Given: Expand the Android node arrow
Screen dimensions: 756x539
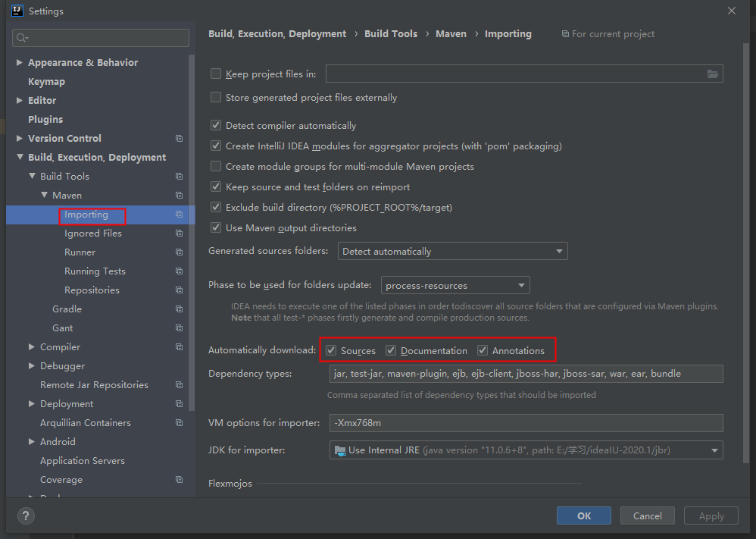Looking at the screenshot, I should 31,441.
